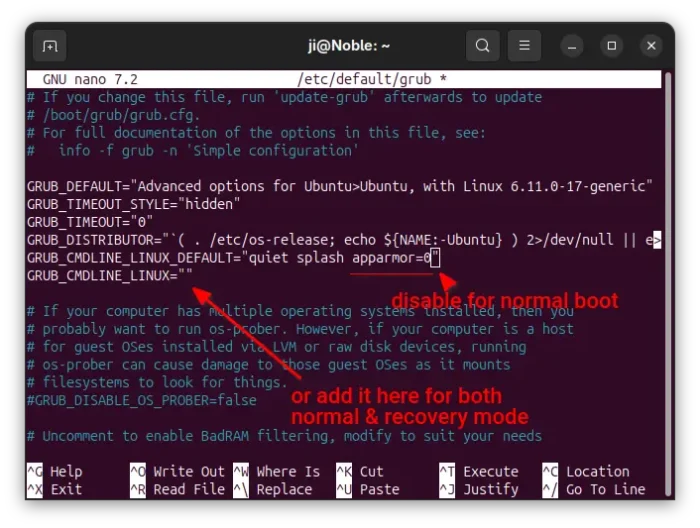This screenshot has height=528, width=700.
Task: Open the terminal hamburger menu
Action: coord(523,46)
